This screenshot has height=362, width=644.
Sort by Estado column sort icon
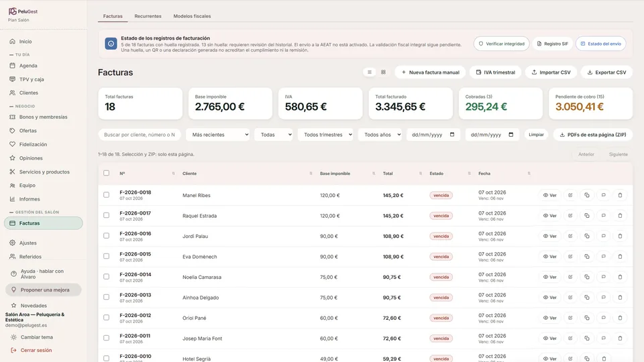tap(469, 174)
